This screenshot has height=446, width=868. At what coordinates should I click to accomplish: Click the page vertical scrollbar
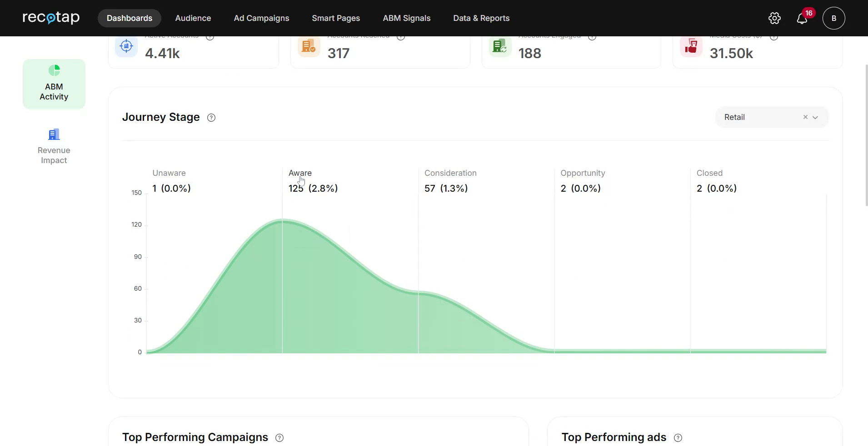(x=866, y=136)
